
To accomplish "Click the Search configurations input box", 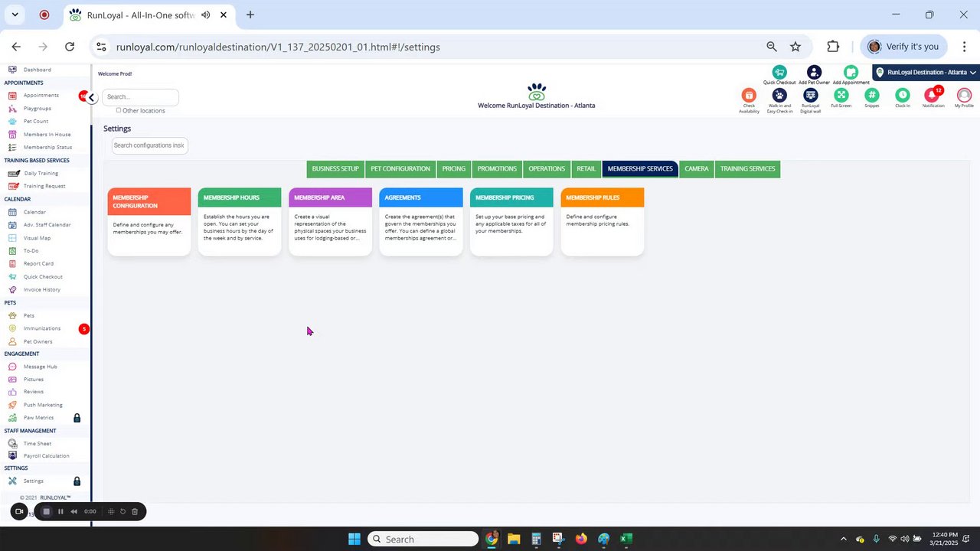I will (149, 145).
